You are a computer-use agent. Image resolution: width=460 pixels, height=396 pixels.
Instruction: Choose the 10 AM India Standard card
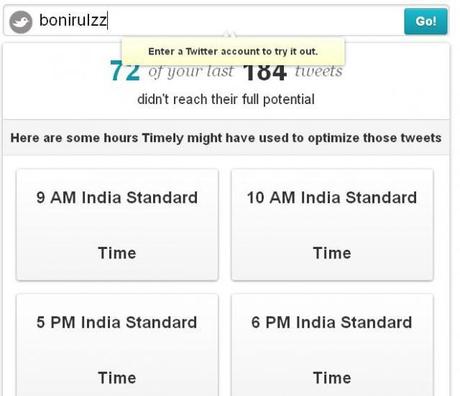point(332,225)
